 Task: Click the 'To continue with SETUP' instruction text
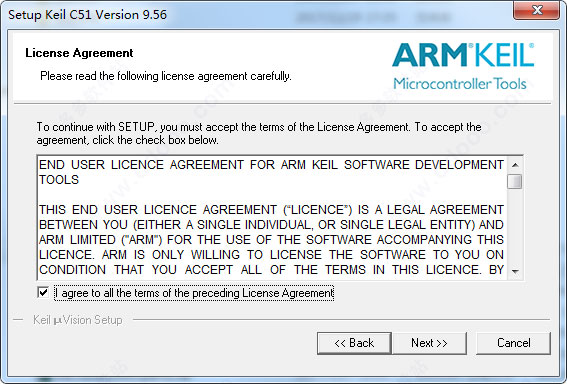[259, 133]
